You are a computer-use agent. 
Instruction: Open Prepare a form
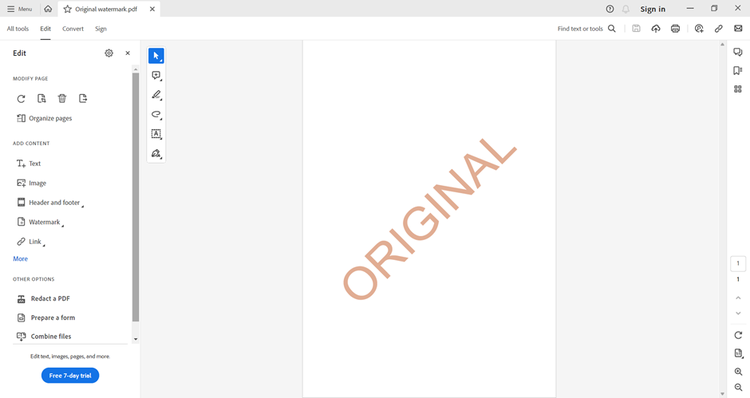pos(46,318)
